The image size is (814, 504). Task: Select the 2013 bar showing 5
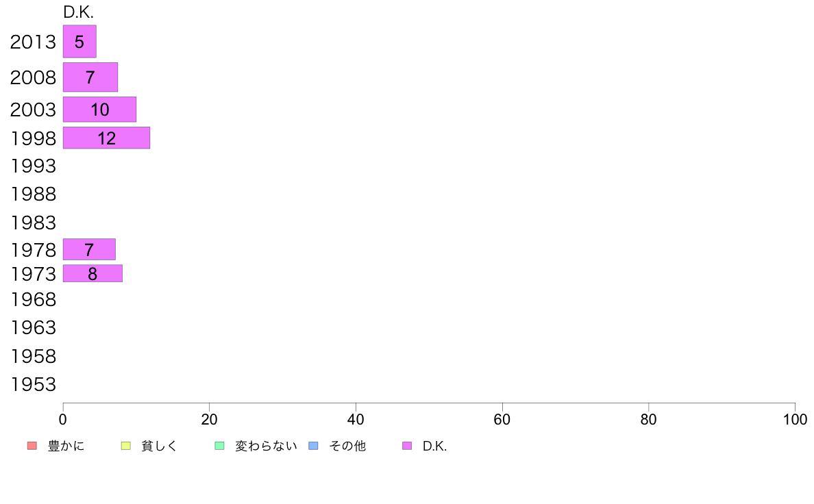79,42
